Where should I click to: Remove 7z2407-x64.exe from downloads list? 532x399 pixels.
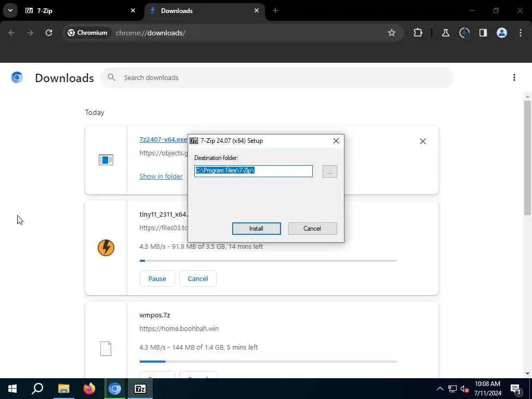(422, 141)
